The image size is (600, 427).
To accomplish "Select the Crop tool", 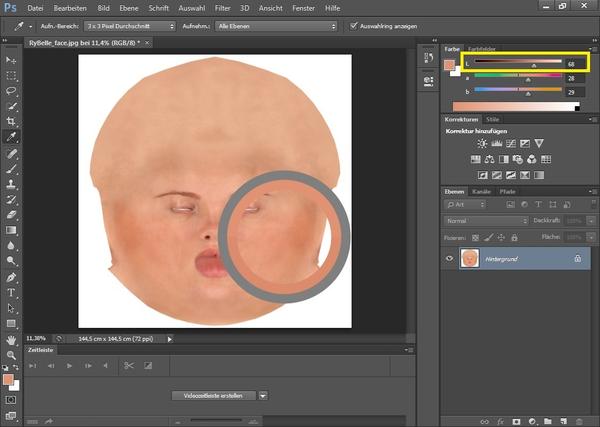I will click(11, 120).
